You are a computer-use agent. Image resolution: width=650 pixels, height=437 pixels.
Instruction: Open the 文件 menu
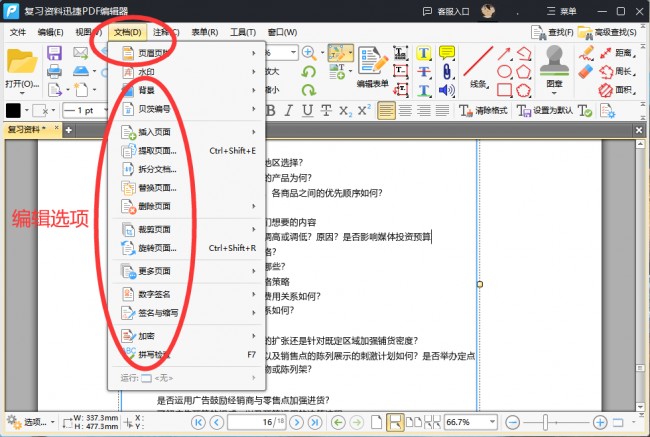pyautogui.click(x=18, y=32)
